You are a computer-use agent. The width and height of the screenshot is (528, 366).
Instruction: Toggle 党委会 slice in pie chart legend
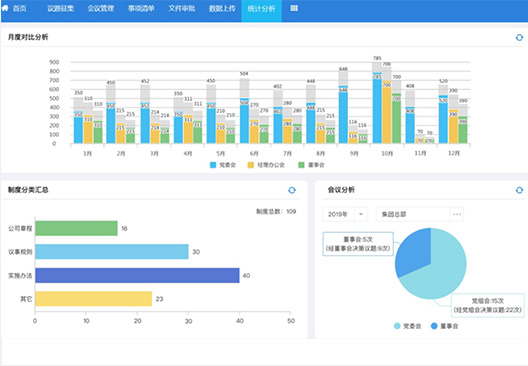(x=407, y=326)
